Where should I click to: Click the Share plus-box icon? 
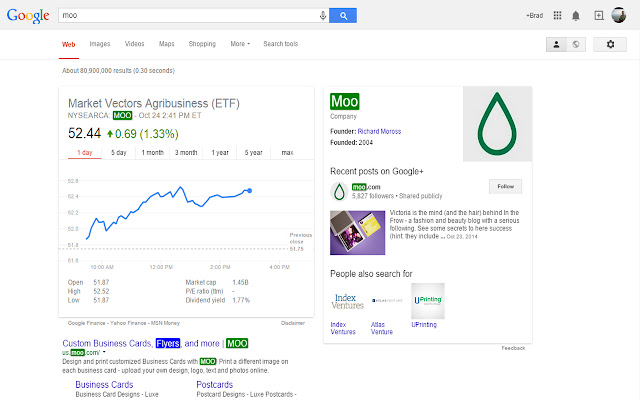point(599,16)
